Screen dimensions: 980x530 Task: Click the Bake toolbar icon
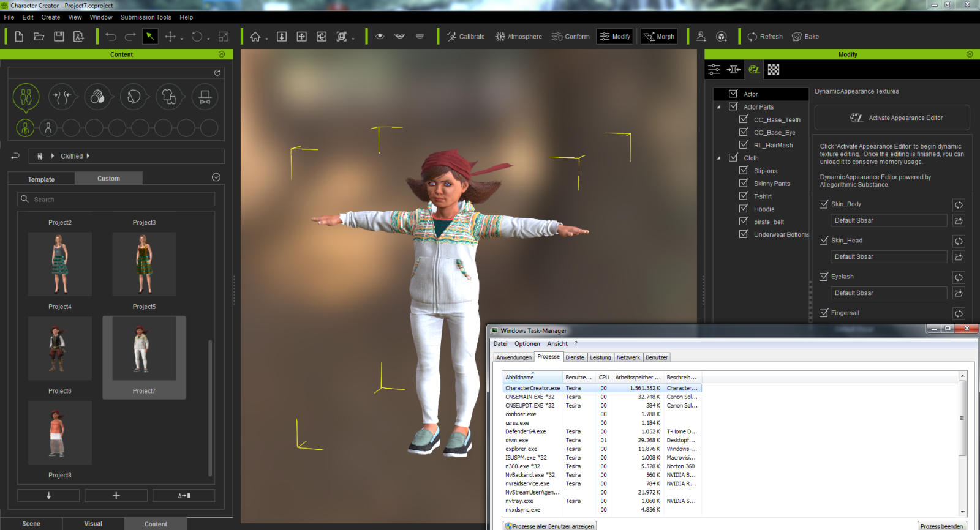pyautogui.click(x=805, y=37)
